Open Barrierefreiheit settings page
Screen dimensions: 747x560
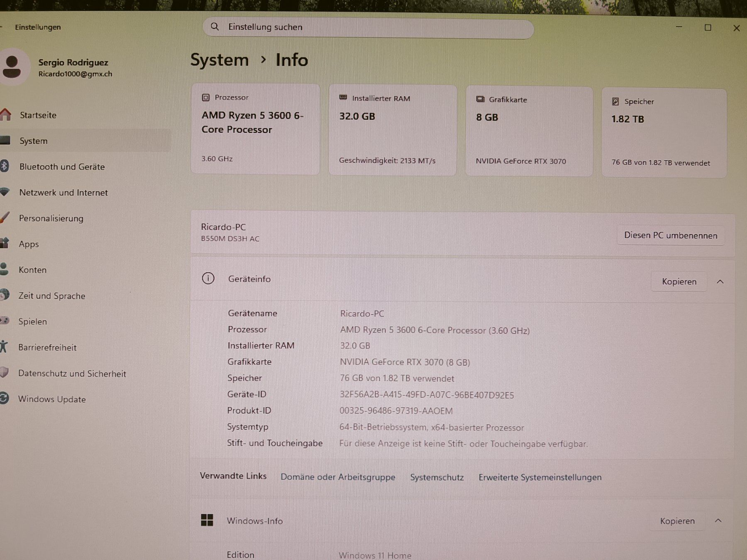84,347
